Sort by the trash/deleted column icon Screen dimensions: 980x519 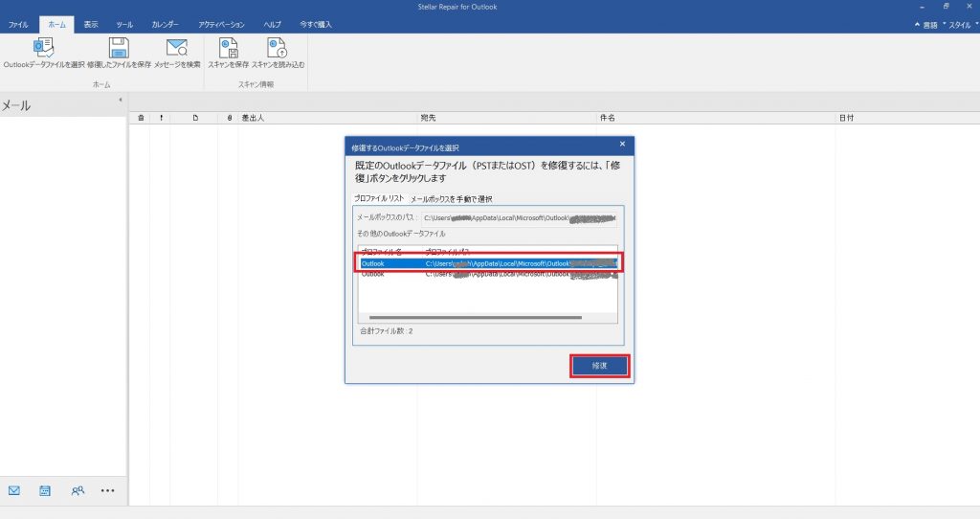tap(142, 118)
